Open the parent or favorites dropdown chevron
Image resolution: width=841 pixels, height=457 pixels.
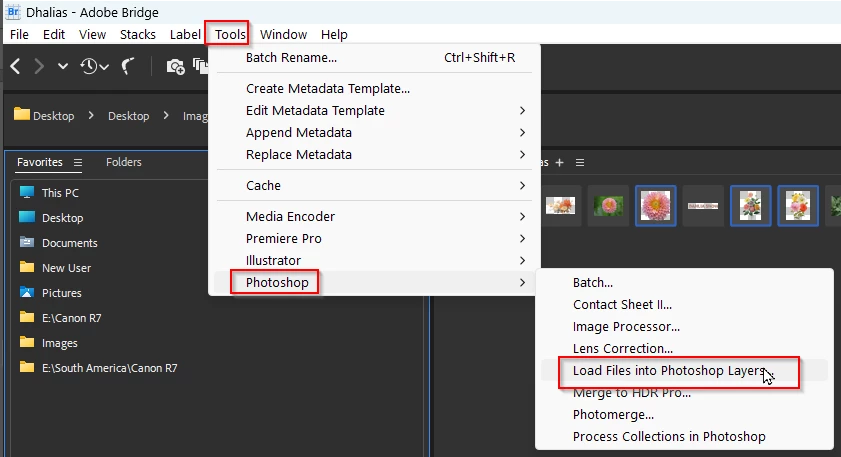(x=63, y=67)
